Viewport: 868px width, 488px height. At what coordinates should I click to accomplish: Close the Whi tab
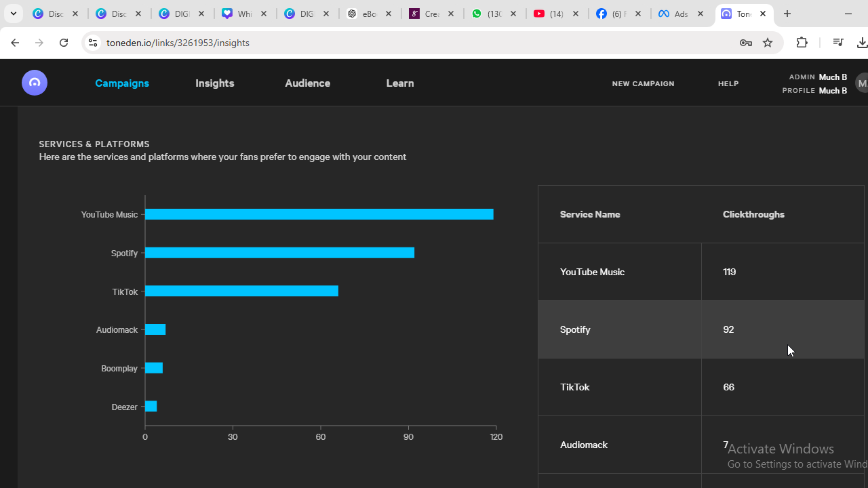coord(264,14)
